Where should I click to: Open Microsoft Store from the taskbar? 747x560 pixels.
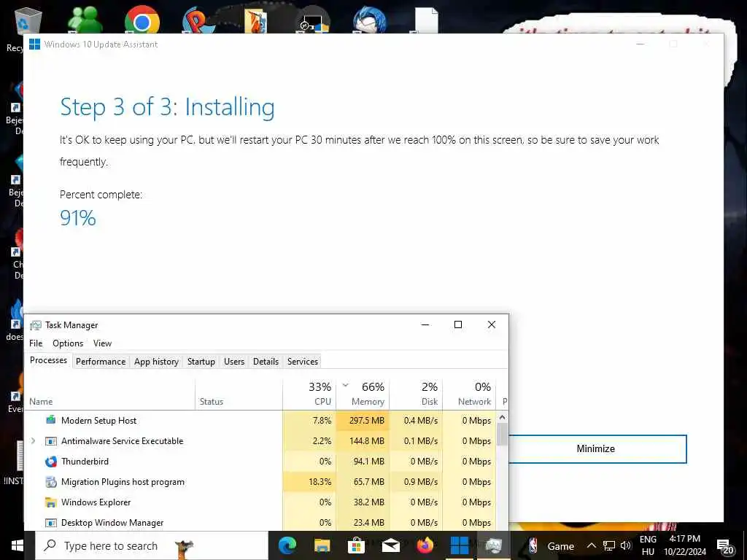pos(356,545)
